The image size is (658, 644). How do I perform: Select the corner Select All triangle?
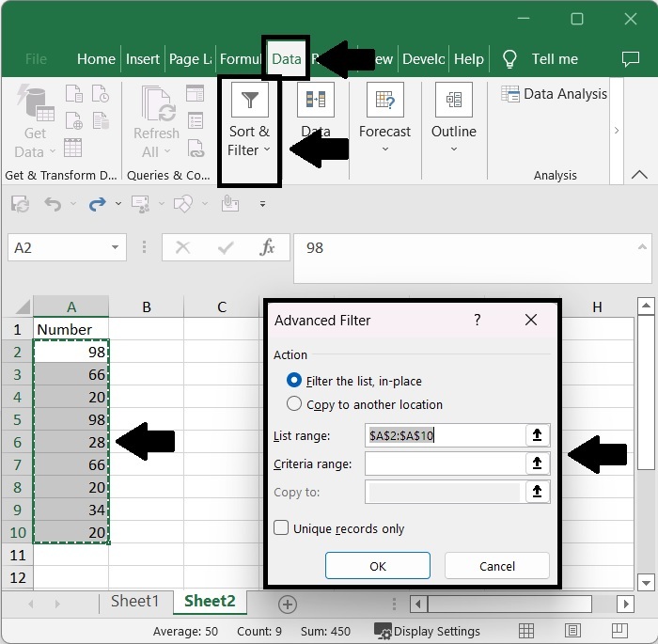coord(23,306)
